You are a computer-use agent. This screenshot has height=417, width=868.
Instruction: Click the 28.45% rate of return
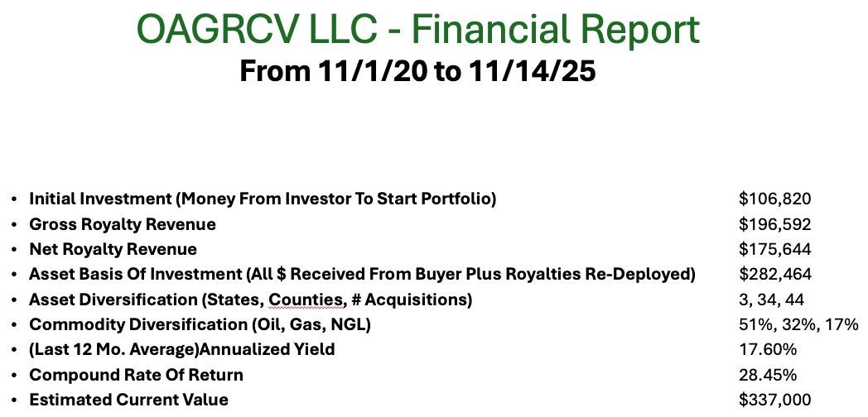click(769, 375)
